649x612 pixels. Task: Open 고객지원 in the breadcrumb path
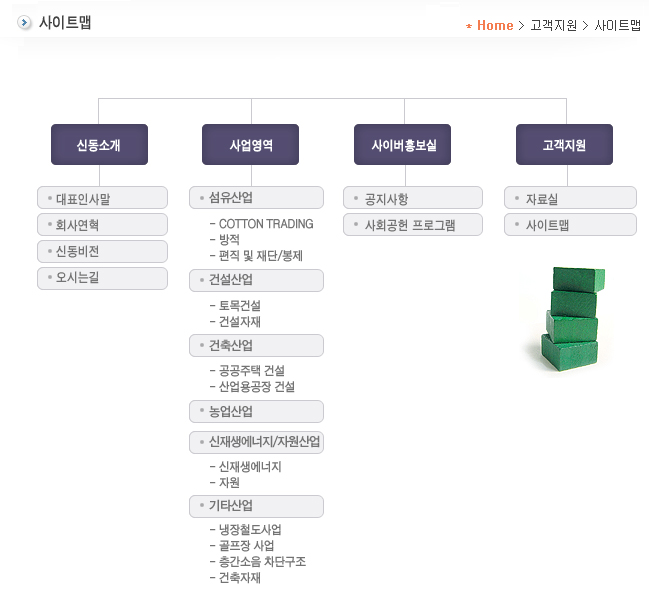(x=553, y=26)
